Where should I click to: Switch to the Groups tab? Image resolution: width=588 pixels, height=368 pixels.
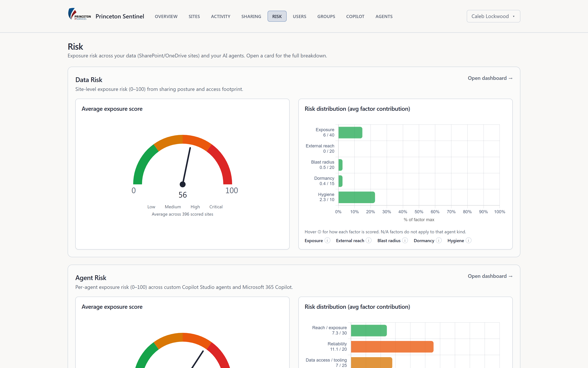(x=326, y=16)
